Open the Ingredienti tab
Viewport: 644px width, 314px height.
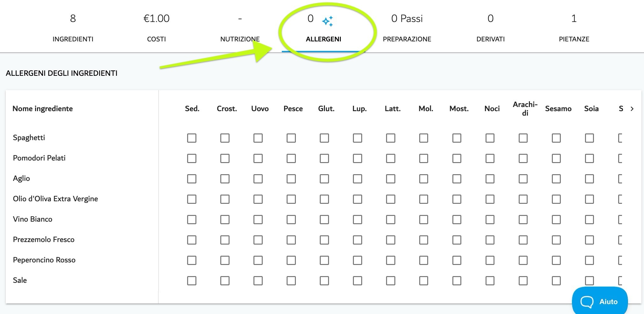click(73, 28)
